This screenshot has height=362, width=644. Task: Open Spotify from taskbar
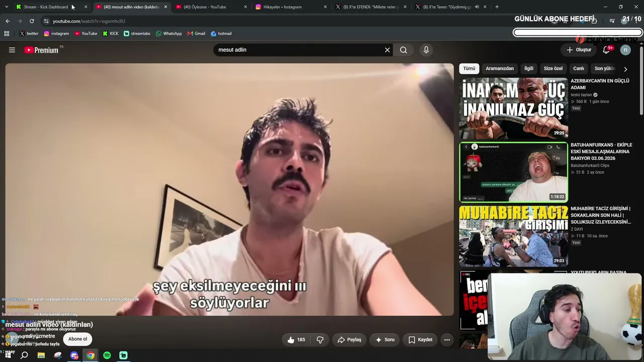107,355
